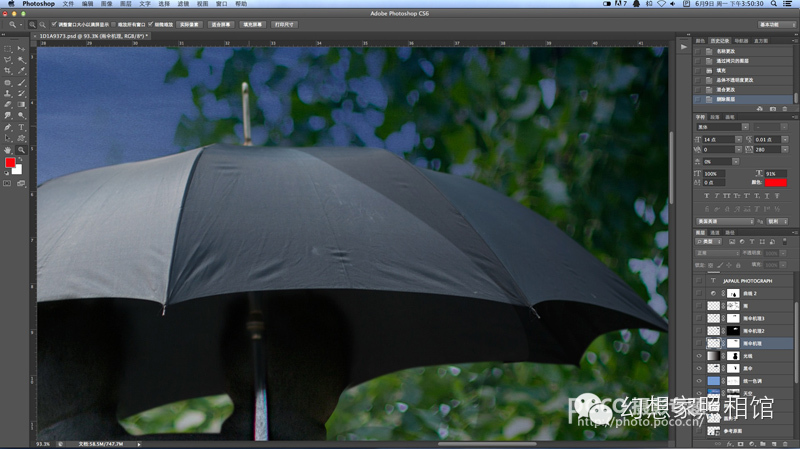Open 基本功能 workspace switcher dropdown
This screenshot has height=449, width=800.
777,24
